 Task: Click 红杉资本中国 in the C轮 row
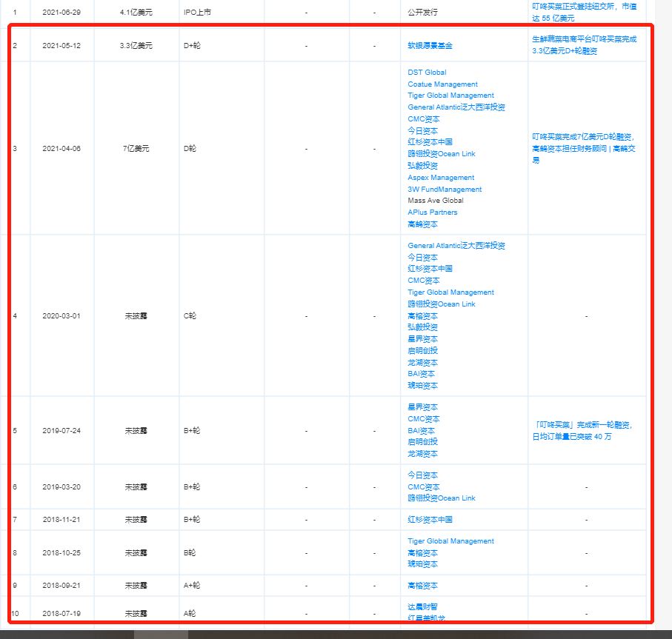[x=430, y=269]
